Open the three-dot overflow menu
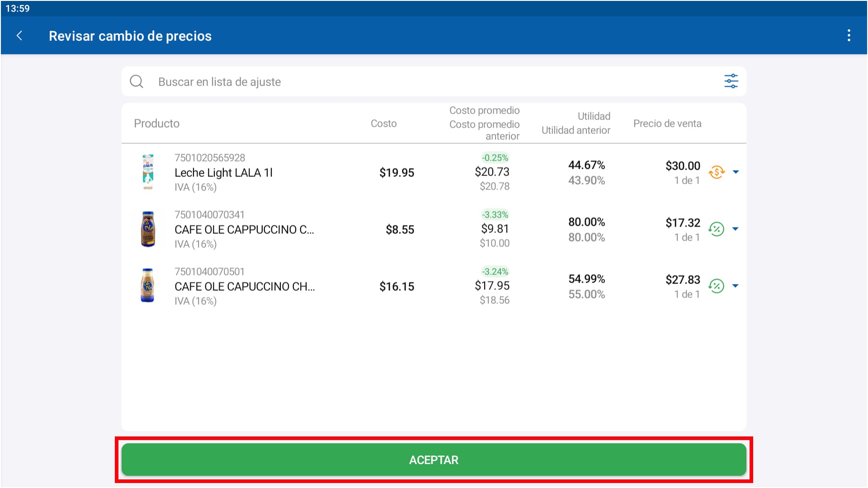This screenshot has height=488, width=868. click(x=849, y=36)
